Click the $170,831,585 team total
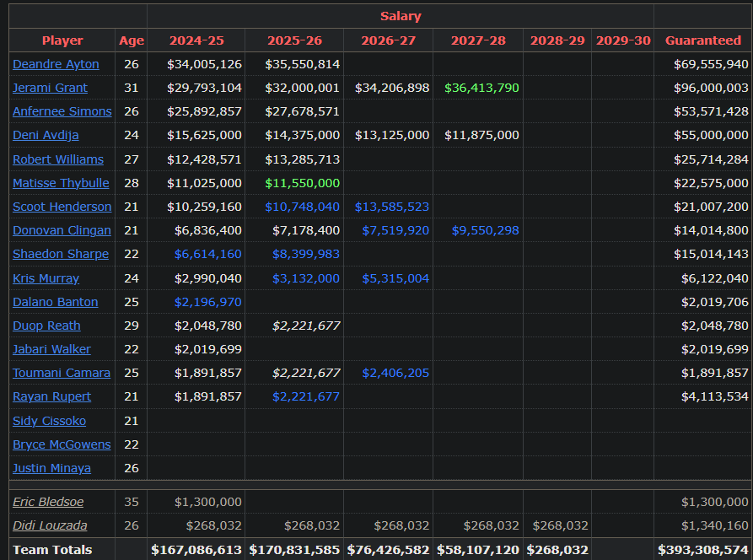The image size is (753, 560). (x=294, y=549)
